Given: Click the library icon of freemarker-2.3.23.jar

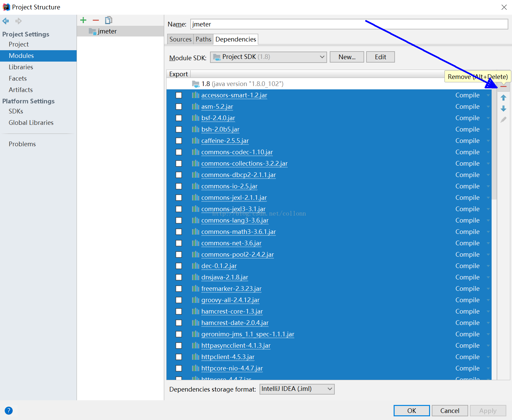Looking at the screenshot, I should pyautogui.click(x=196, y=288).
